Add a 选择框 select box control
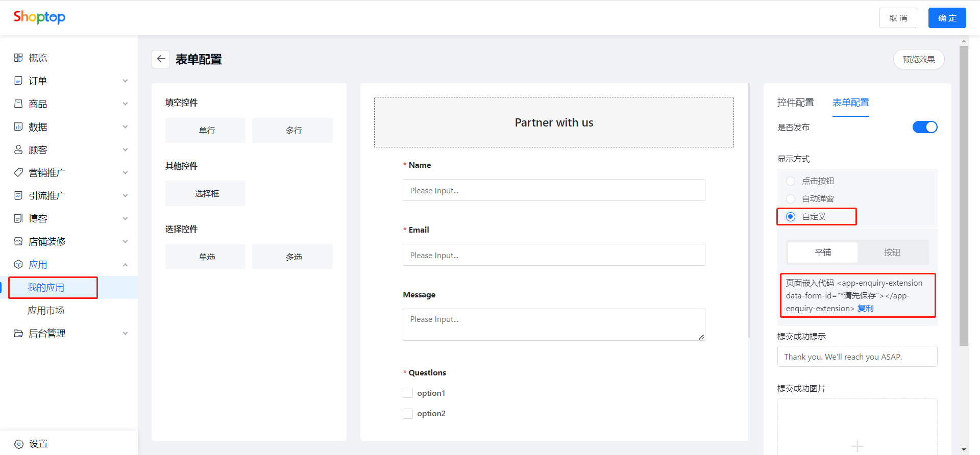The image size is (980, 455). 205,193
